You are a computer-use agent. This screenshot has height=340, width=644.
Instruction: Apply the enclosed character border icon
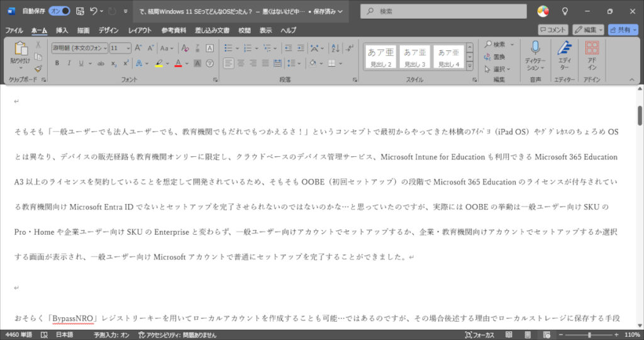click(209, 48)
